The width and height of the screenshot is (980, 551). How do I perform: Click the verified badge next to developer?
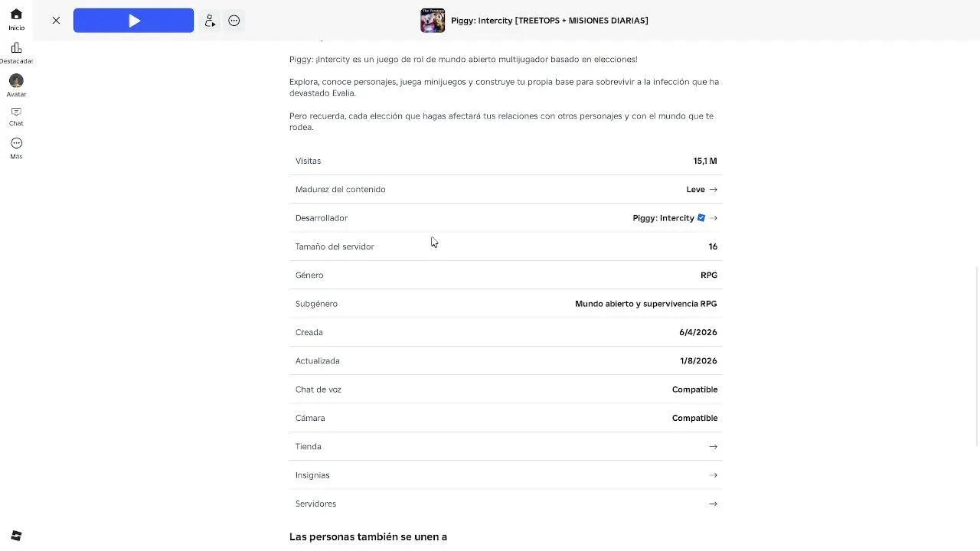click(701, 218)
